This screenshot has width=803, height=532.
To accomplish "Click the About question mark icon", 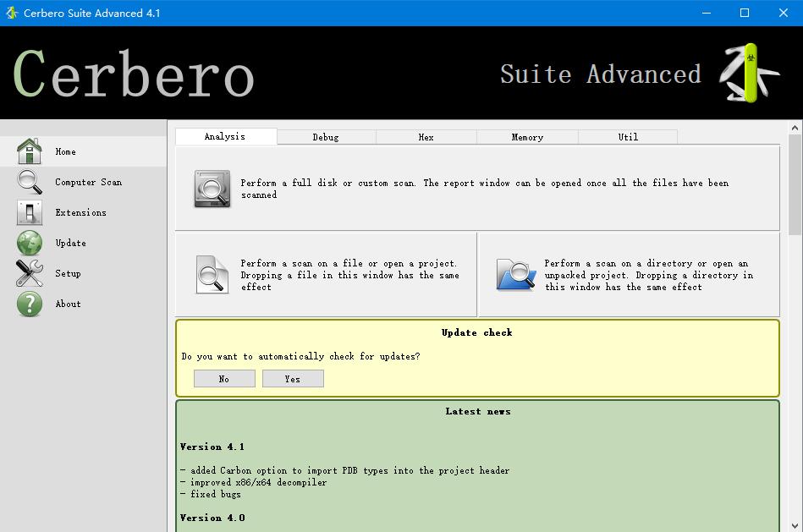I will 29,304.
